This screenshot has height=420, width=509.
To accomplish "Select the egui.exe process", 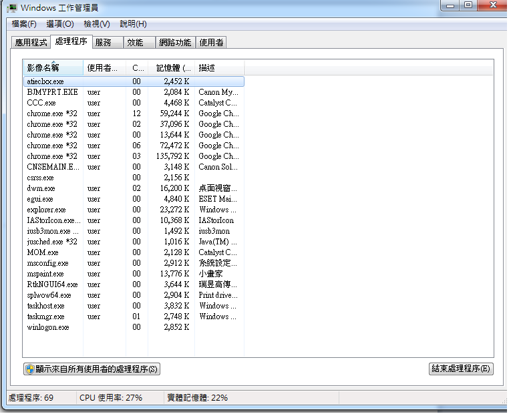I will [x=134, y=199].
